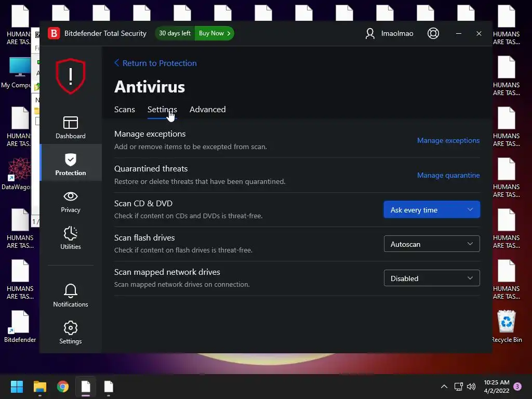The image size is (532, 399).
Task: Open the Scan CD & DVD dropdown
Action: point(432,210)
